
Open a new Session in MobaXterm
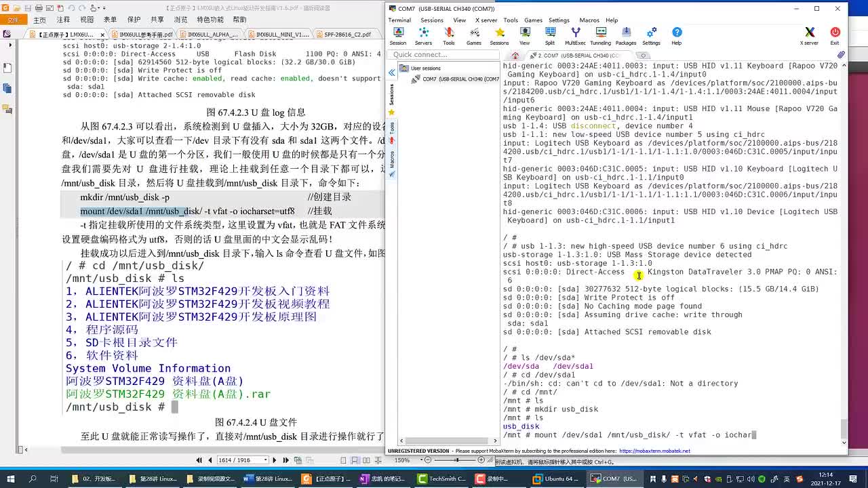point(398,36)
